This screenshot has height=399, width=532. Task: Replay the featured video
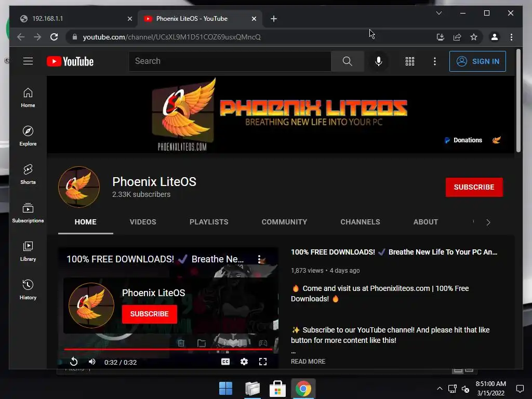pyautogui.click(x=74, y=362)
